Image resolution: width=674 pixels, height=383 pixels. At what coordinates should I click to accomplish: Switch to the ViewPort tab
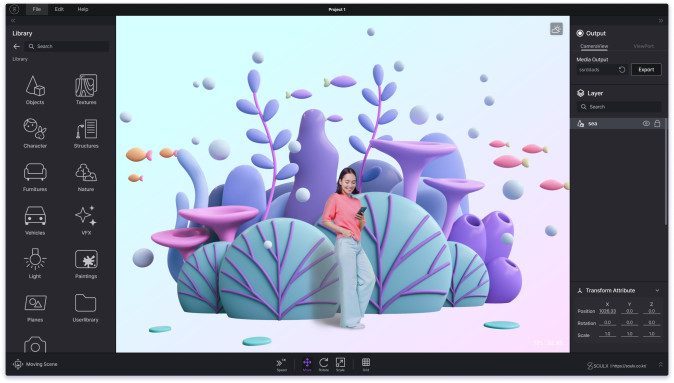tap(643, 46)
